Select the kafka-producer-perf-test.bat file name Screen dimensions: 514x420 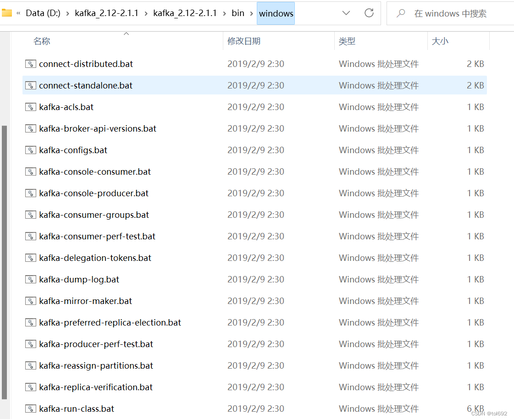(96, 344)
